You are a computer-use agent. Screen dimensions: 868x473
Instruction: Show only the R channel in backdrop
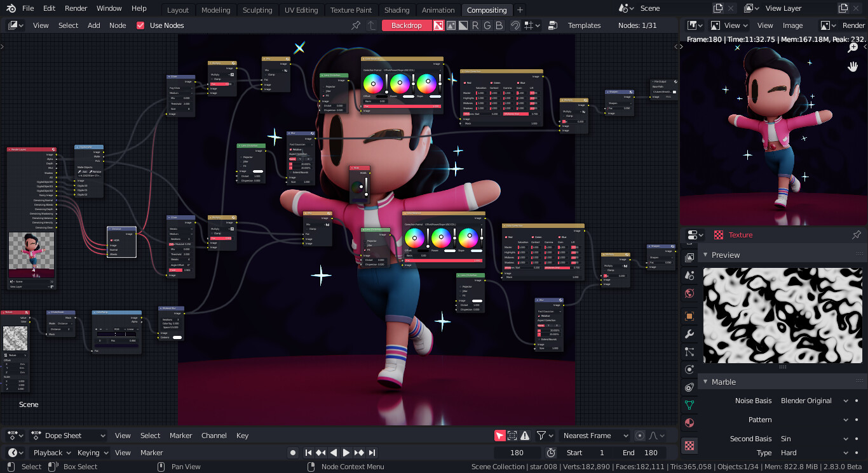point(475,25)
